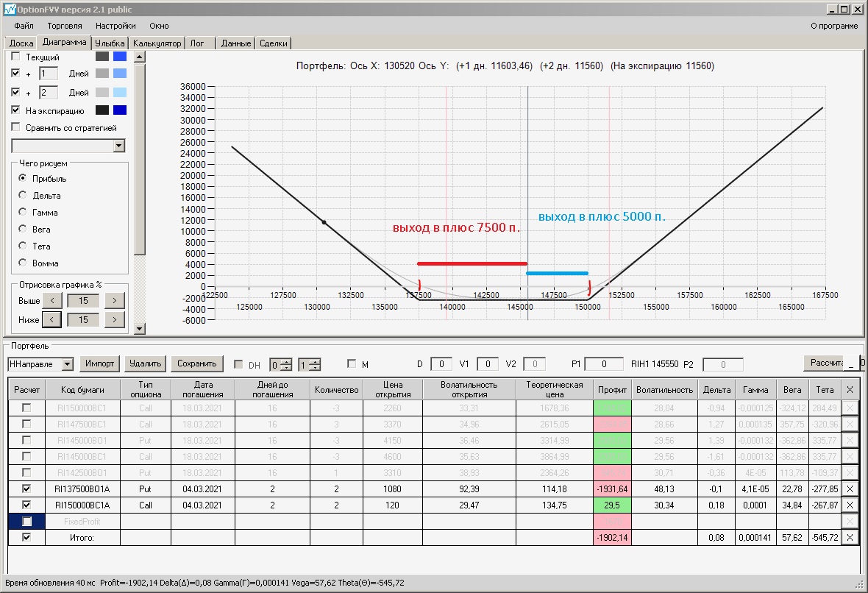This screenshot has width=868, height=593.
Task: Toggle the На экспирацию checkbox
Action: tap(16, 110)
